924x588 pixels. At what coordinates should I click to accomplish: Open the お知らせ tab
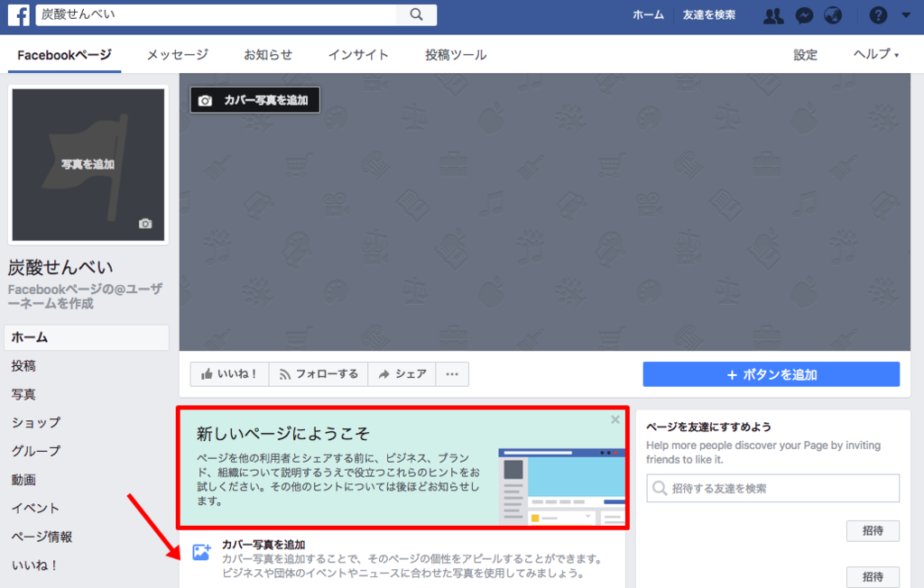268,55
